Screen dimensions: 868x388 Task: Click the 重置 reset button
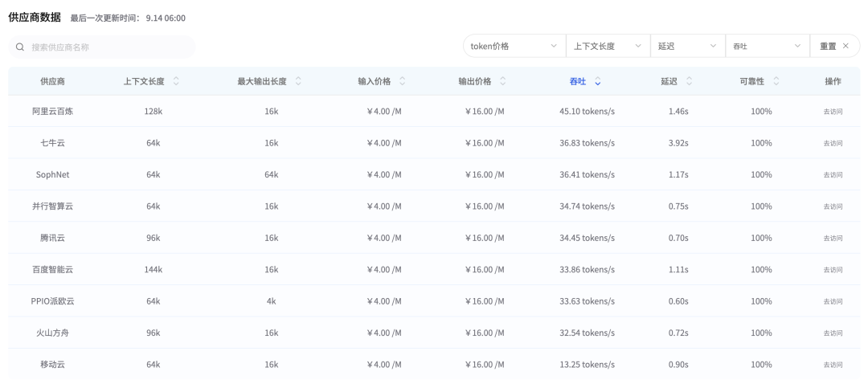[x=835, y=46]
